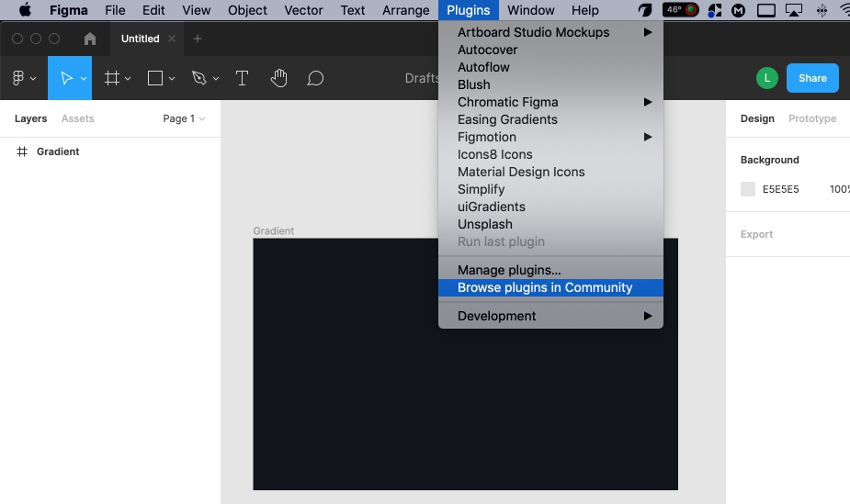Viewport: 850px width, 504px height.
Task: Run the Autocover plugin
Action: click(x=550, y=50)
